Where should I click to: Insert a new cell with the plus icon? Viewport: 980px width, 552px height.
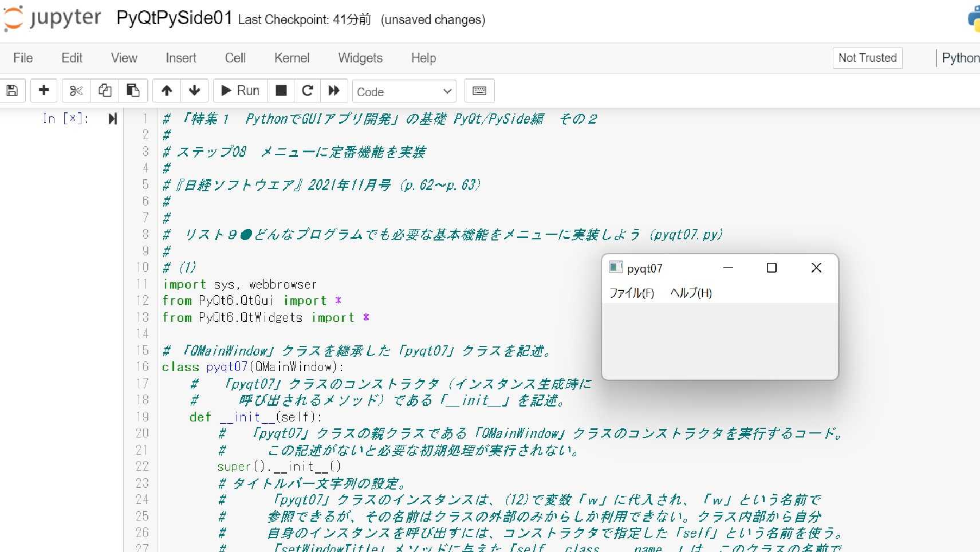[44, 90]
